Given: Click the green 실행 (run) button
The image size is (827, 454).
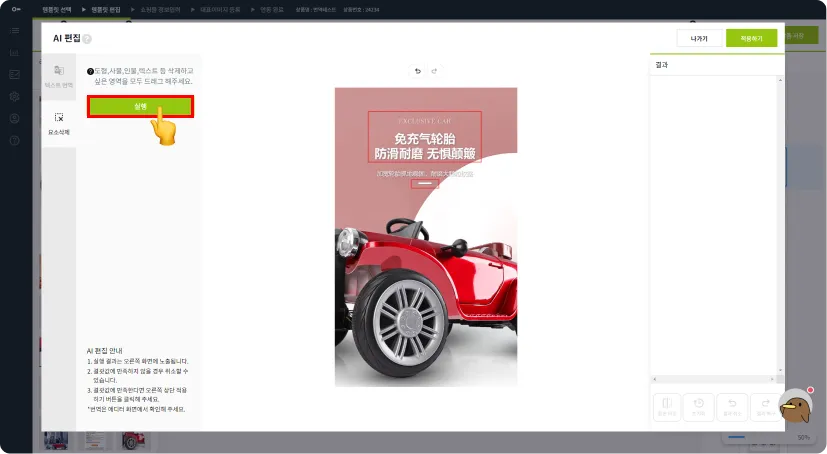Looking at the screenshot, I should point(140,107).
